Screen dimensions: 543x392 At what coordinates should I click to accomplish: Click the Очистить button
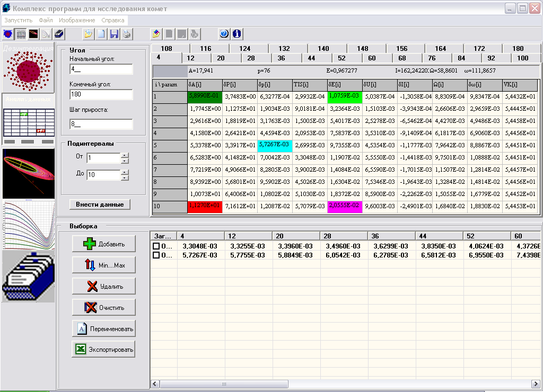pyautogui.click(x=104, y=307)
